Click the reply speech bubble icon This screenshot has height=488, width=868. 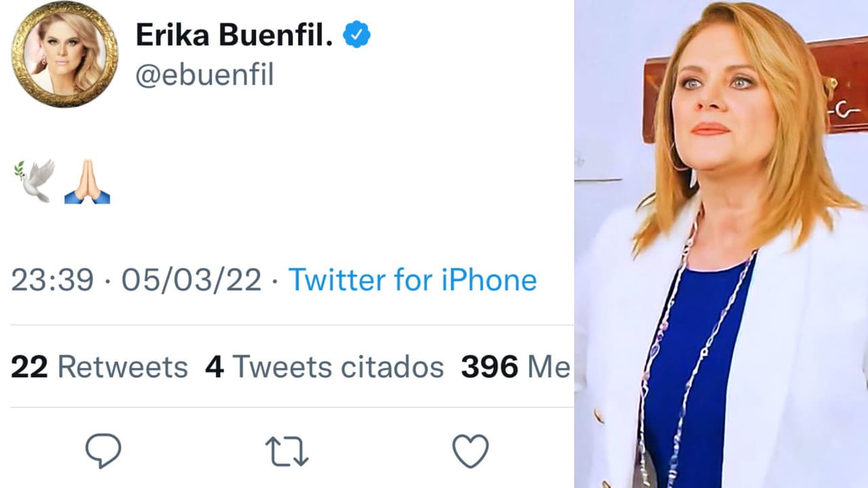tap(103, 449)
